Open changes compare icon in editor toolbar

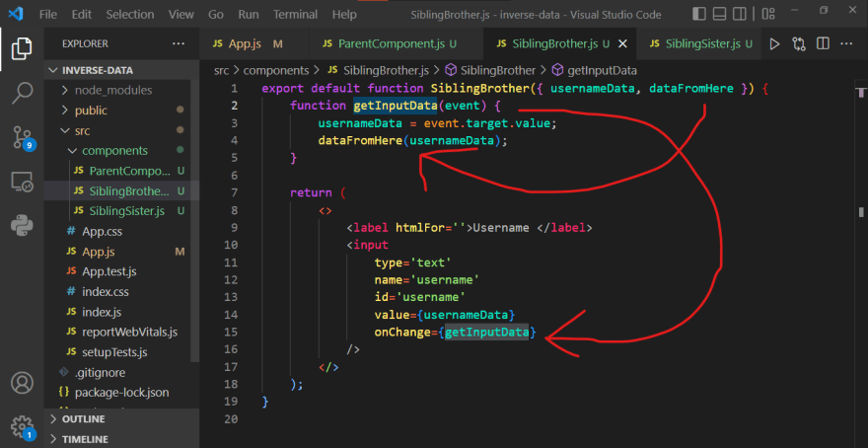tap(798, 43)
